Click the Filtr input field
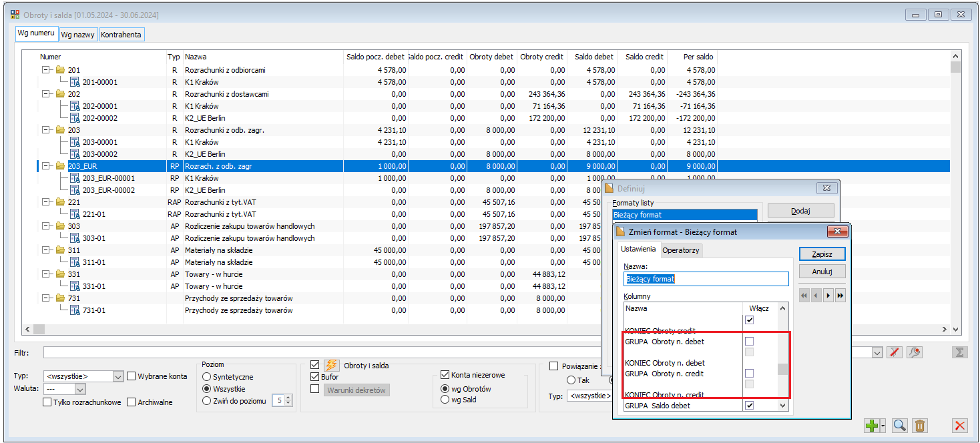 point(458,352)
